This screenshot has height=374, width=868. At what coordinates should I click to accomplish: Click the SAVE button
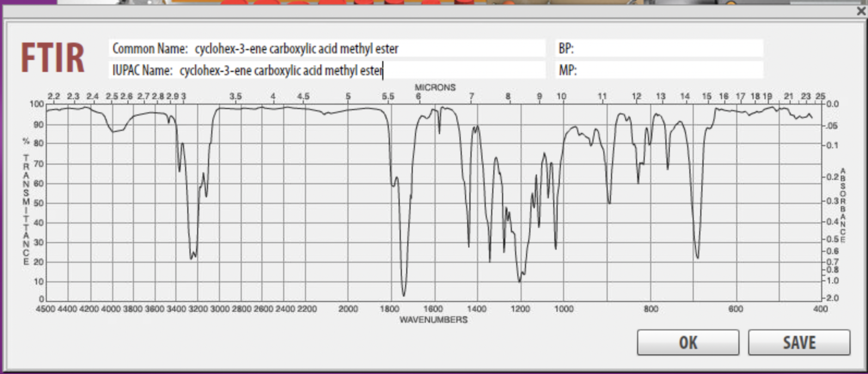(x=799, y=342)
